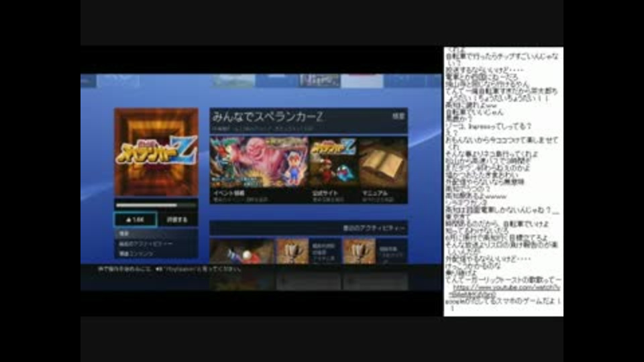This screenshot has height=362, width=644.
Task: Open the first trophy activity tile
Action: [309, 251]
